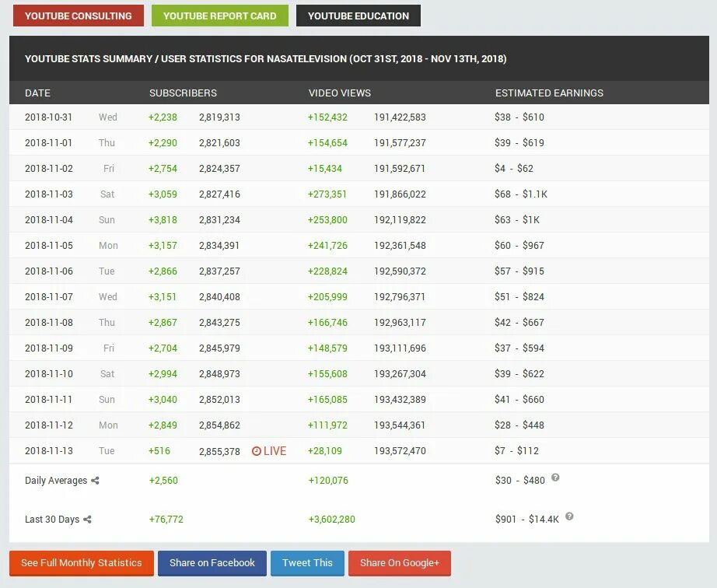Viewport: 717px width, 588px height.
Task: Click 30-day subscribers total +76,772
Action: tap(166, 520)
